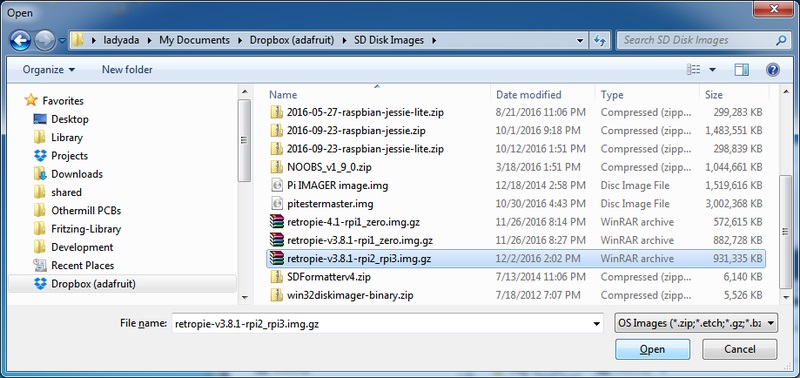Image resolution: width=800 pixels, height=378 pixels.
Task: Click the shared folder icon
Action: pos(40,192)
